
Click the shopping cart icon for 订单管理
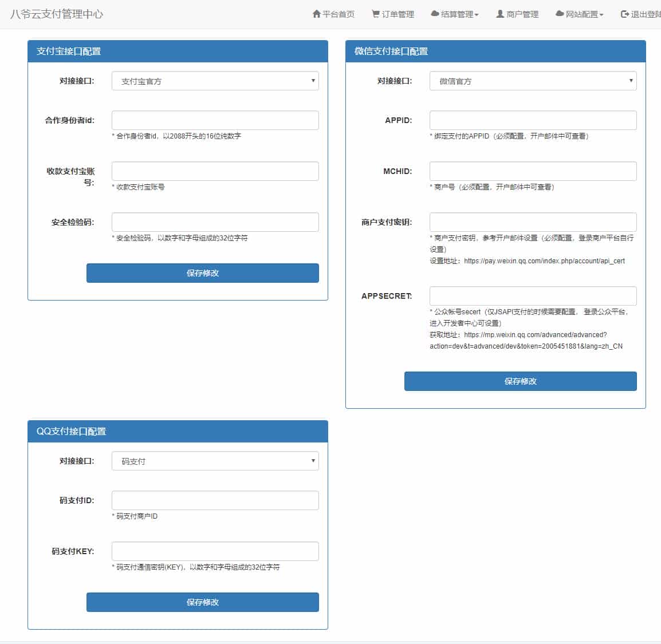[376, 14]
